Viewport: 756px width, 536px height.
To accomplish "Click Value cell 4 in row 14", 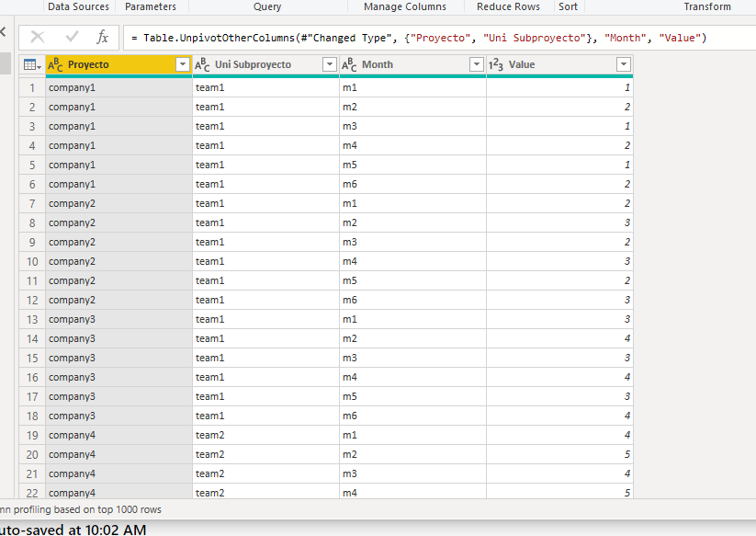I will coord(559,338).
